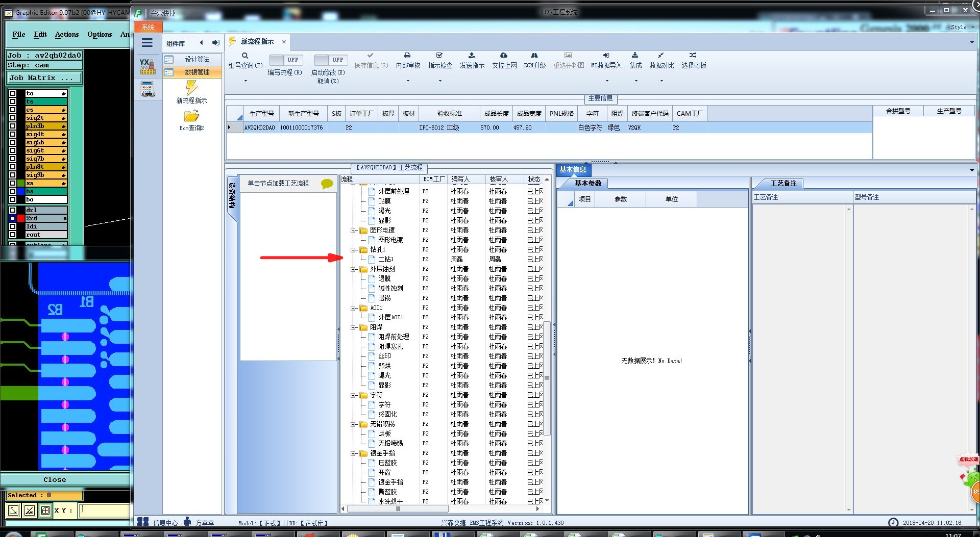Collapse 阻焊 tree folder
The height and width of the screenshot is (537, 980).
click(353, 327)
